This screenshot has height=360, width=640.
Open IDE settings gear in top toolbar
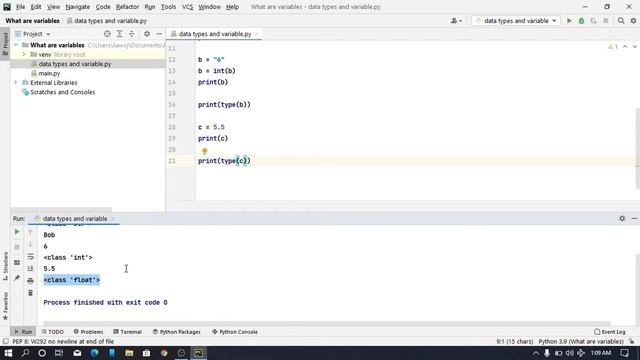click(633, 21)
